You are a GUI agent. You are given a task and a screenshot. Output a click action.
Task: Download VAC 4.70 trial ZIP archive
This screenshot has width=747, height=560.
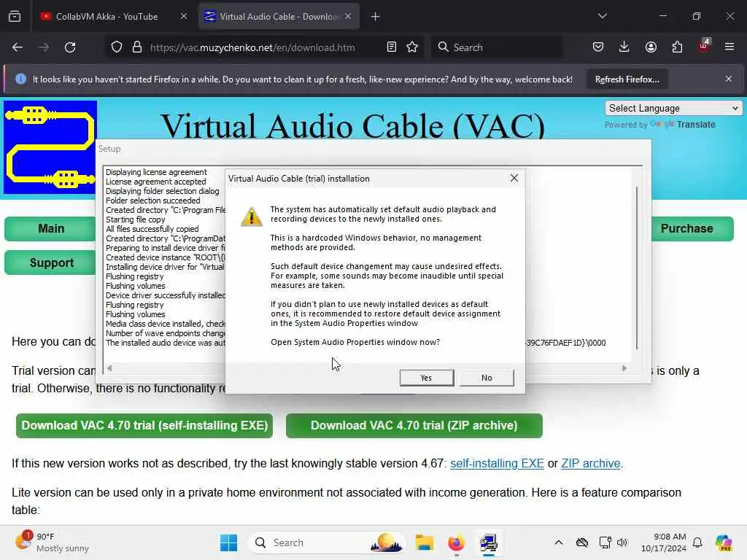click(414, 425)
